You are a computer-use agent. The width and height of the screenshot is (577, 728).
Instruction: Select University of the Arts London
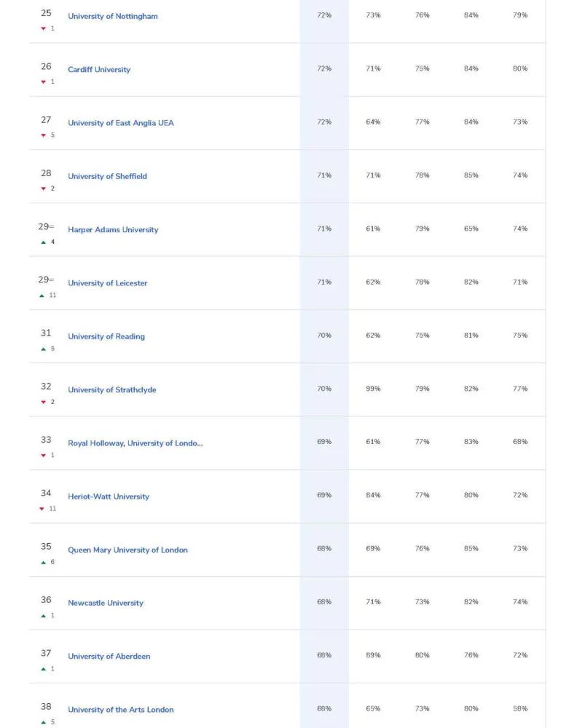[121, 710]
